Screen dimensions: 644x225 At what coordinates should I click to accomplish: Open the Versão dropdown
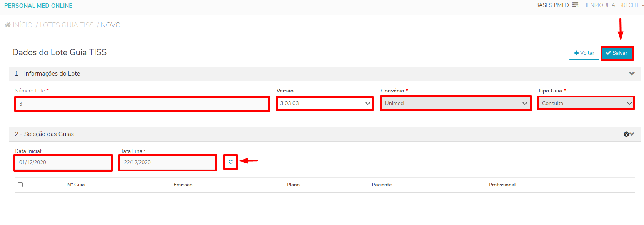(x=325, y=103)
